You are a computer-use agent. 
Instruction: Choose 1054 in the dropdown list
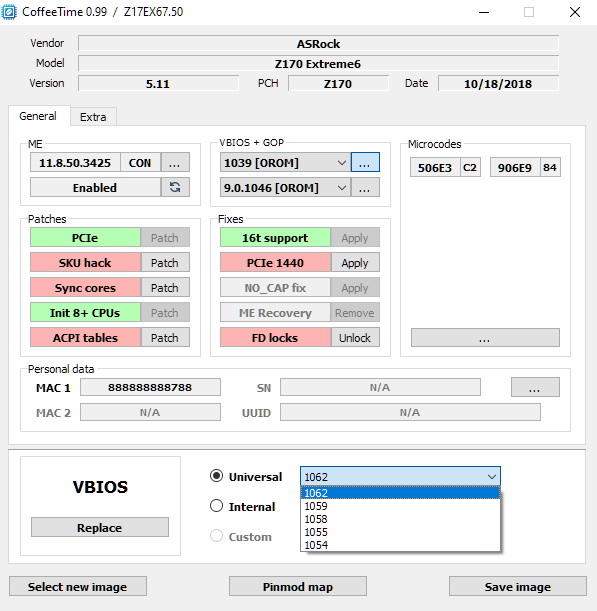click(x=400, y=545)
